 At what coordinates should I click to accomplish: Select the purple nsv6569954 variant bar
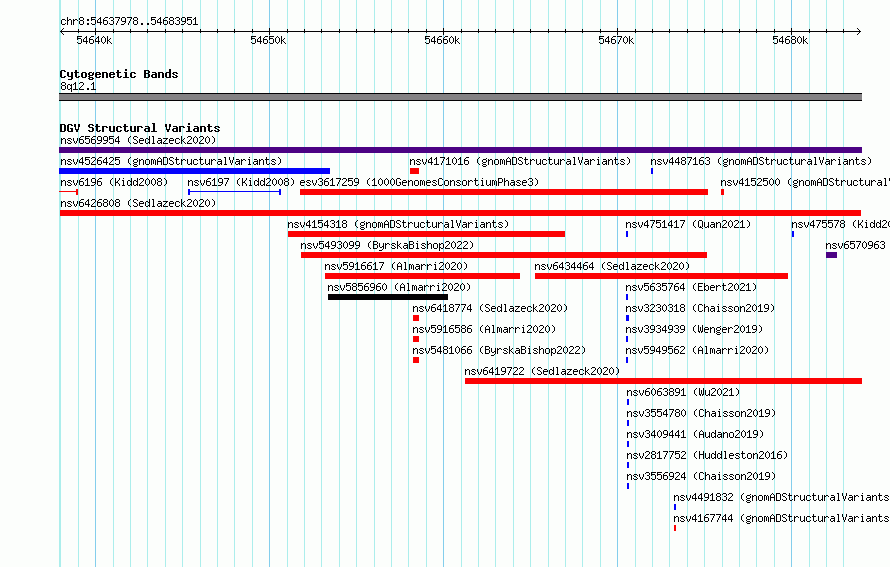coord(460,150)
